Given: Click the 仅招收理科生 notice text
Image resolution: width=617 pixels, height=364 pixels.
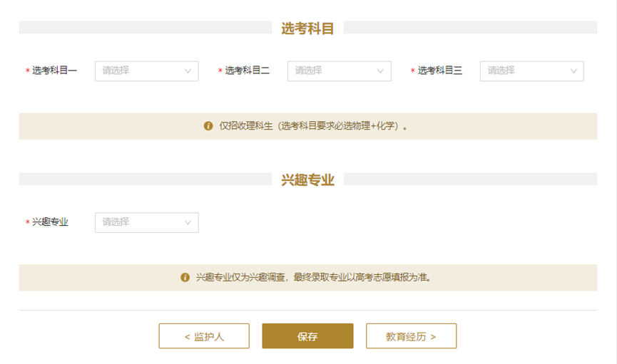Looking at the screenshot, I should [x=313, y=126].
